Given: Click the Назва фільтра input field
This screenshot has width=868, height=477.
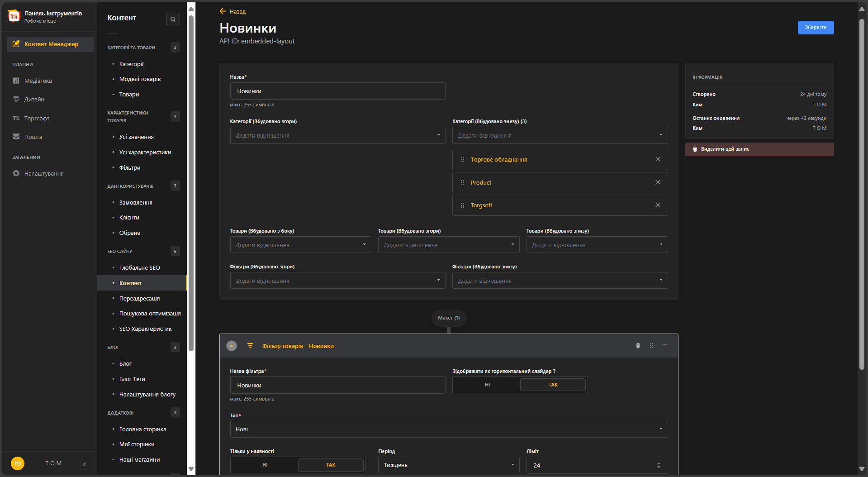Looking at the screenshot, I should pos(337,385).
